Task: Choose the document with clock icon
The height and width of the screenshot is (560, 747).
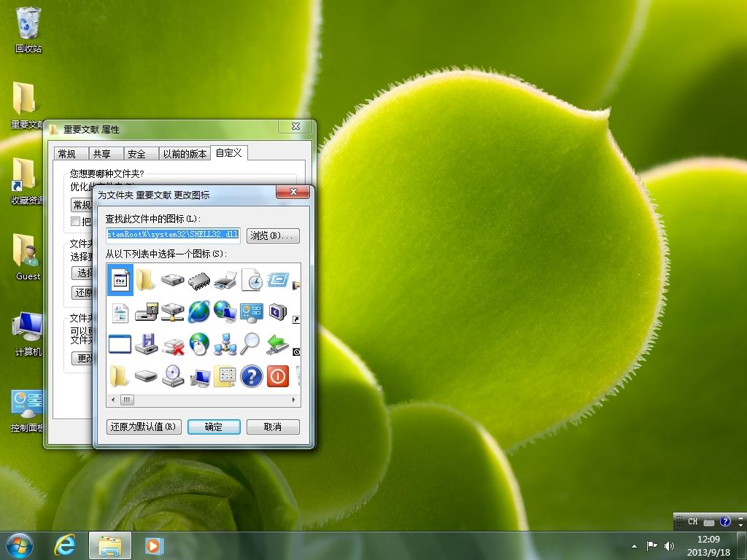Action: (252, 279)
